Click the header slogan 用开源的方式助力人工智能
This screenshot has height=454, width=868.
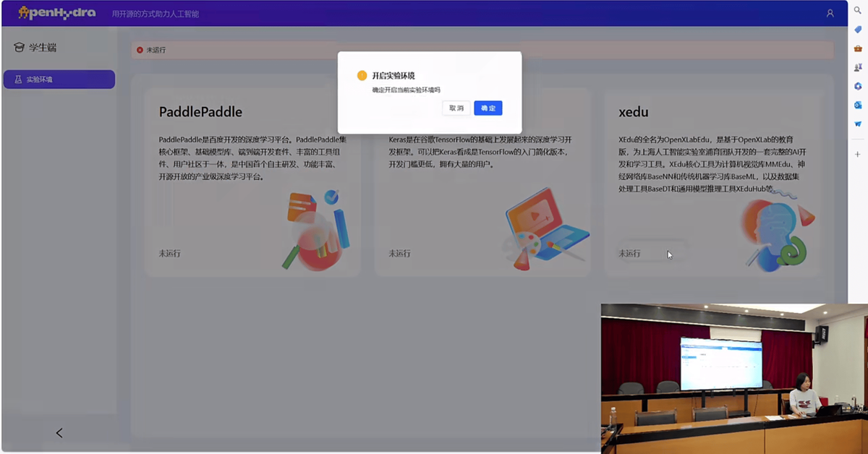click(x=156, y=14)
